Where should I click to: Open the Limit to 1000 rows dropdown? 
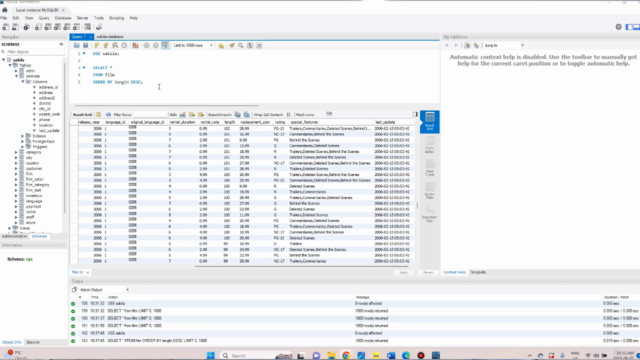pos(193,45)
